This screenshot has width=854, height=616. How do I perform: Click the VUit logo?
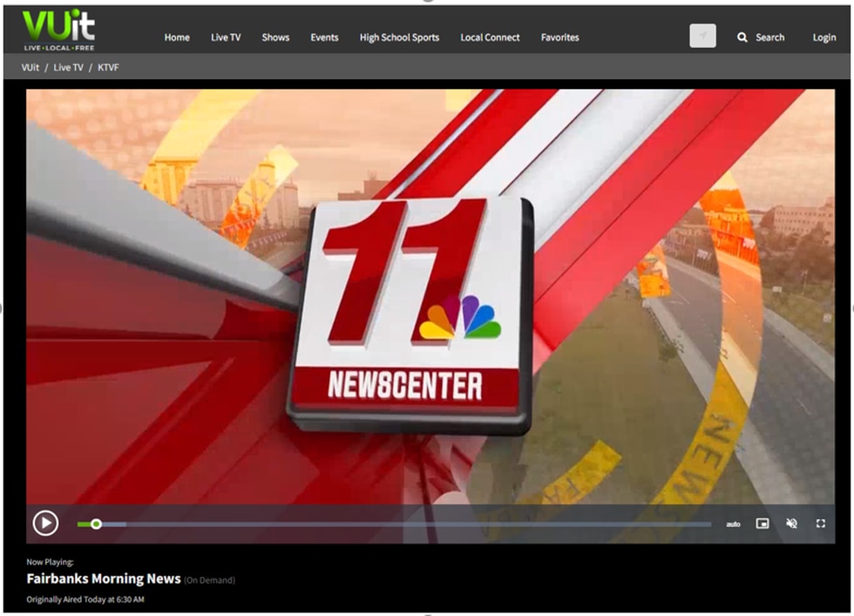pyautogui.click(x=59, y=30)
